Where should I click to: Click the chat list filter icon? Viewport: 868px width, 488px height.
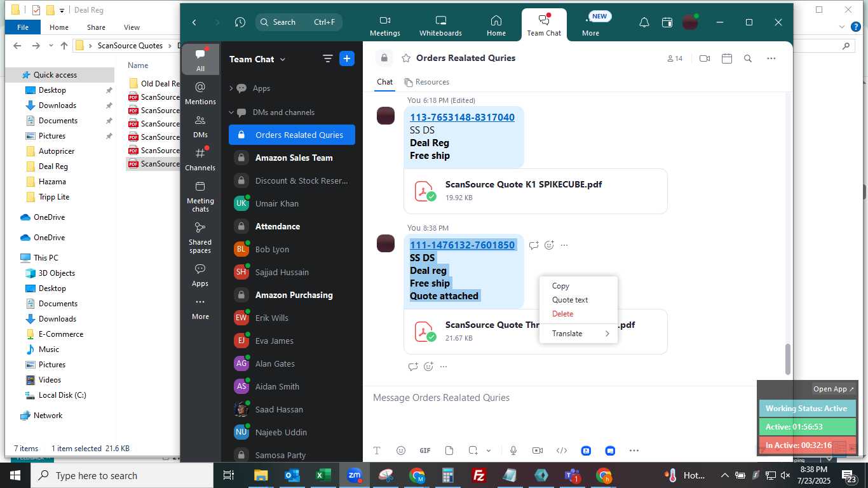328,58
